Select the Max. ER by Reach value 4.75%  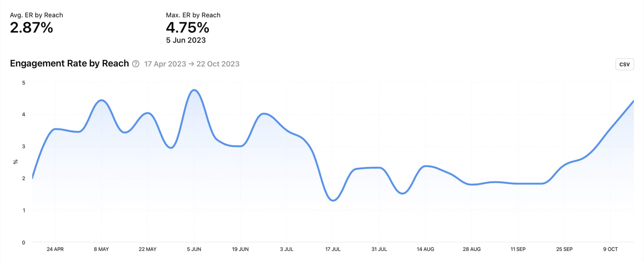tap(188, 28)
